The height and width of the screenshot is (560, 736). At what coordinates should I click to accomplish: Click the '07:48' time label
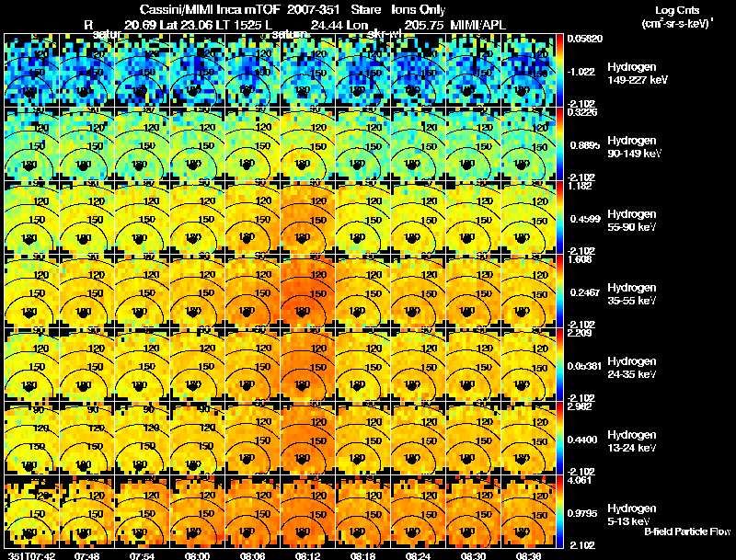pyautogui.click(x=86, y=555)
